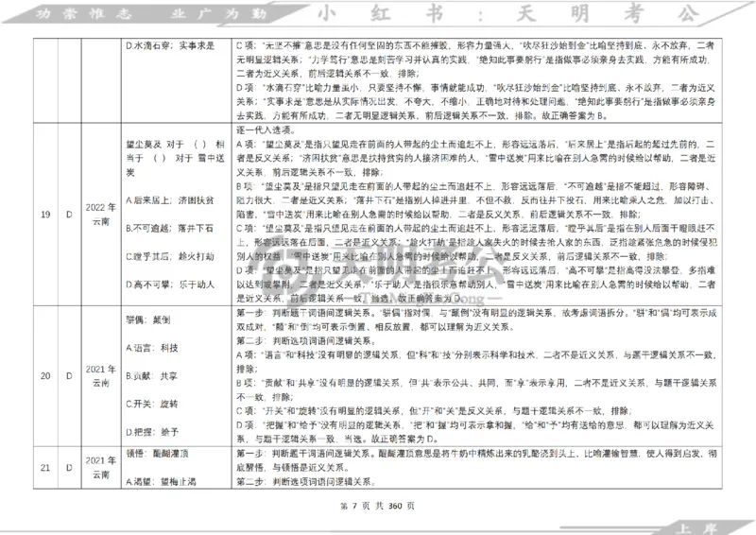This screenshot has height=535, width=756.
Task: Click explanation "A项:语言和科技" in row 20
Action: pyautogui.click(x=476, y=361)
